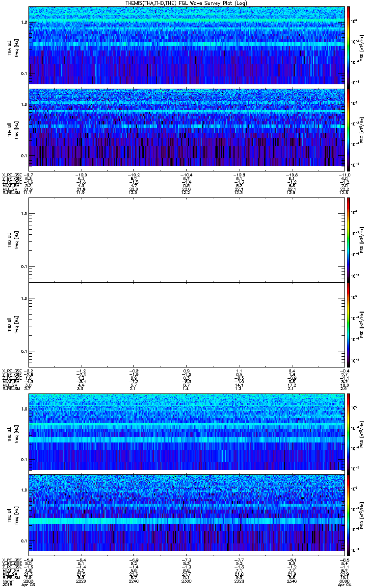
Task: Click the '-11.0' X_RE_GSE value below THA panels
Action: click(x=344, y=174)
